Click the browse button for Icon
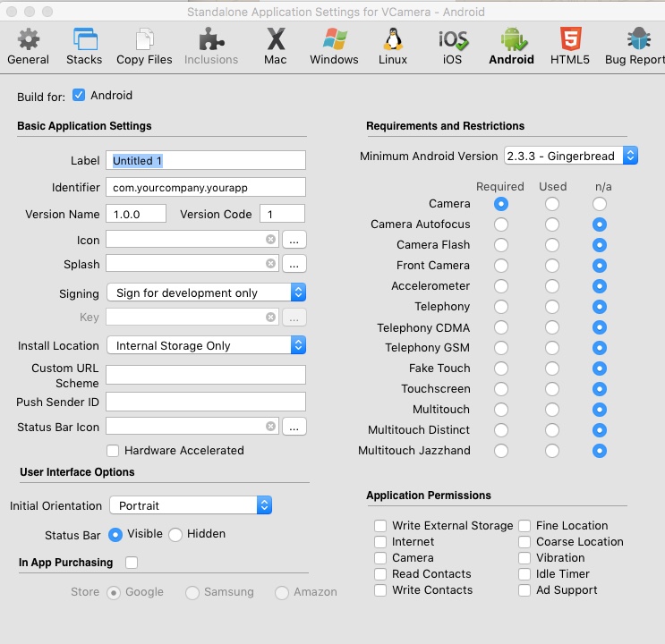This screenshot has width=665, height=644. (x=294, y=241)
